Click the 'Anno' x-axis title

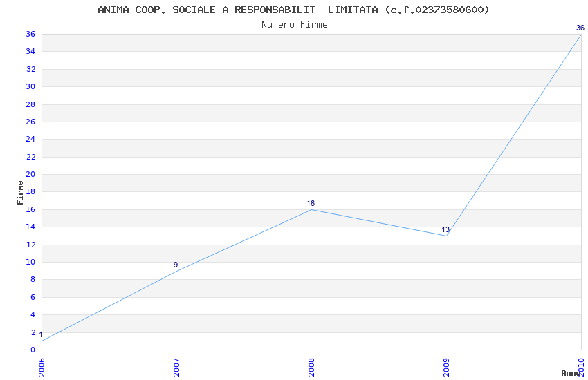[x=571, y=373]
